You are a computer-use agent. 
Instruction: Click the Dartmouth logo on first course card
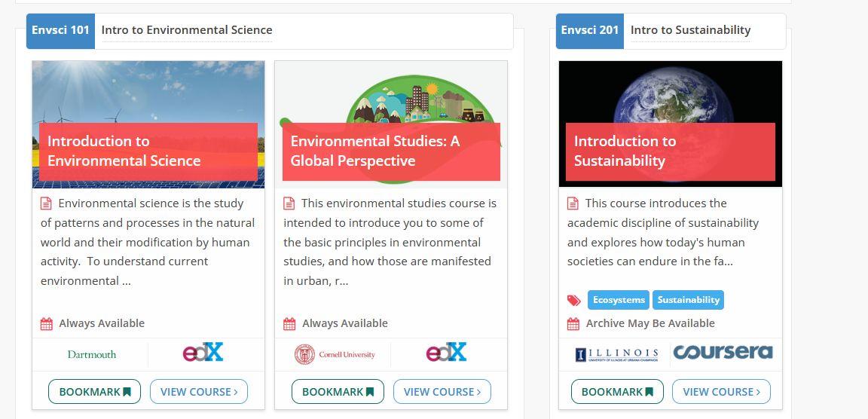(92, 354)
